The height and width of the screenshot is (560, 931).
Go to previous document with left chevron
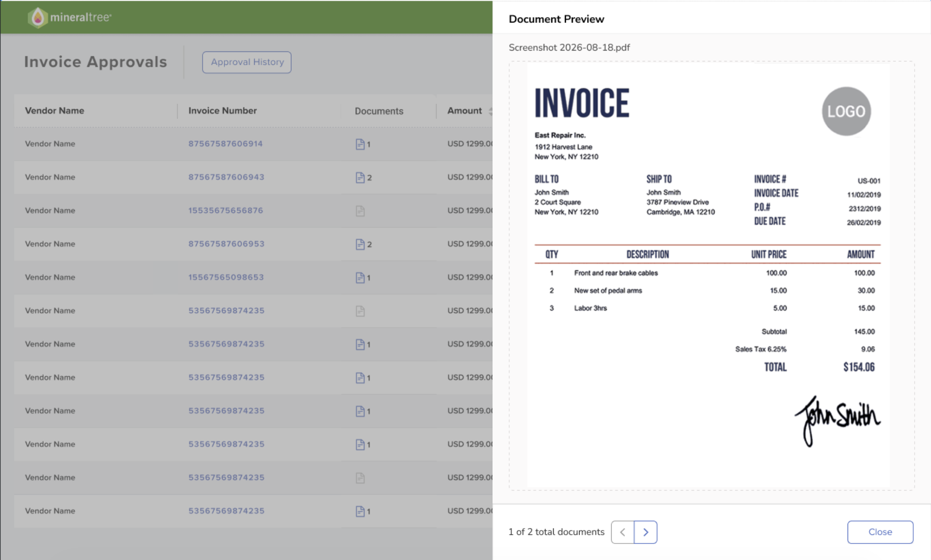(623, 532)
